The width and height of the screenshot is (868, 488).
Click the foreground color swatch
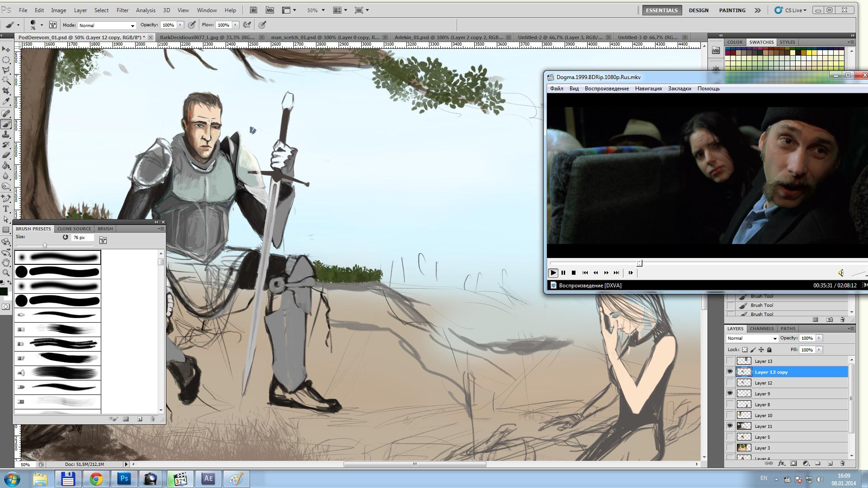(4, 291)
